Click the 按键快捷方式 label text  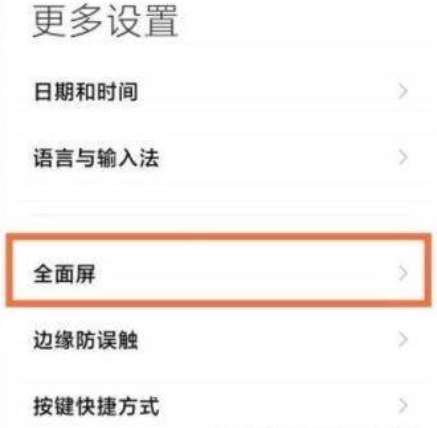coord(96,406)
